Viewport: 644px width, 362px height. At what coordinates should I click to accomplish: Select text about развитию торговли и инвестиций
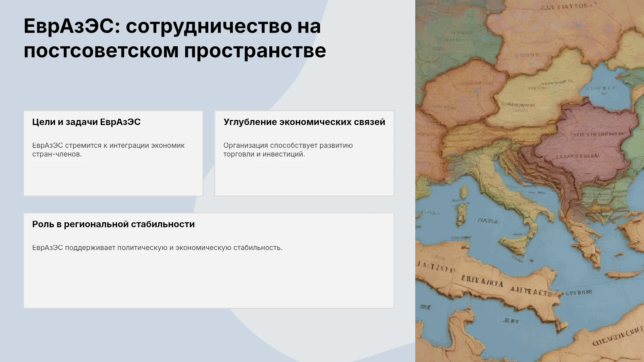click(x=288, y=150)
